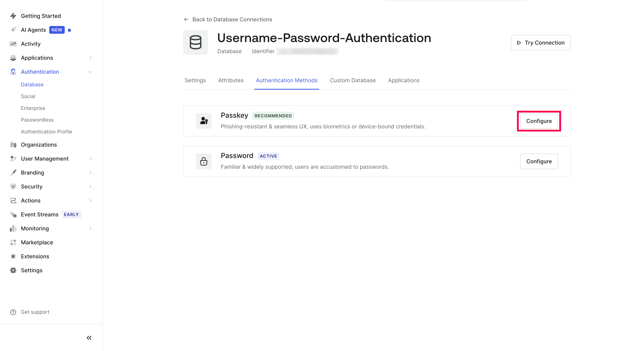Image resolution: width=644 pixels, height=351 pixels.
Task: Expand the Applications sidebar section
Action: [90, 58]
